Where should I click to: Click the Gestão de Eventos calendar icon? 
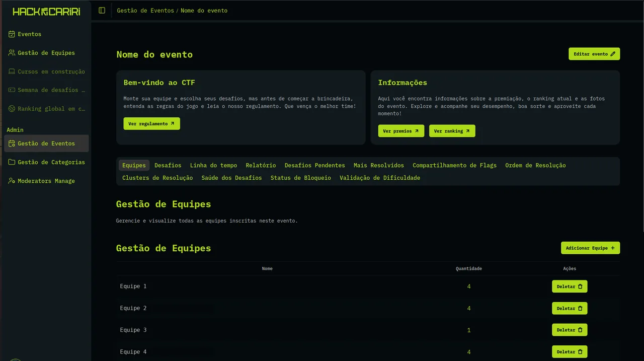pyautogui.click(x=12, y=143)
